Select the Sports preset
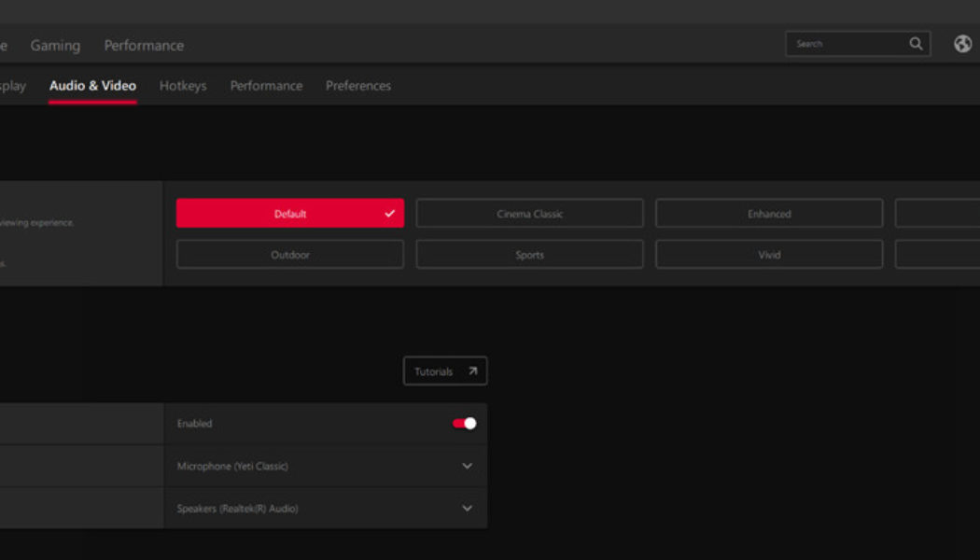 point(529,254)
